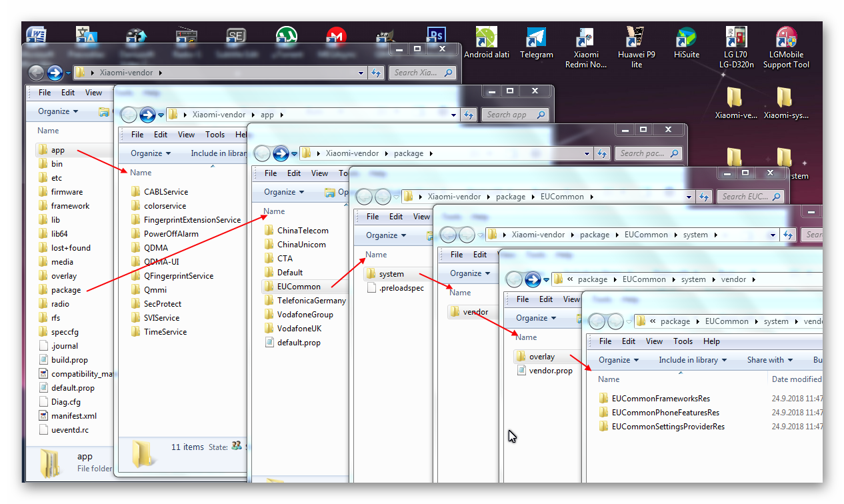Screen dimensions: 844x504
Task: Sort by Date modified column in overlay window
Action: click(x=795, y=379)
